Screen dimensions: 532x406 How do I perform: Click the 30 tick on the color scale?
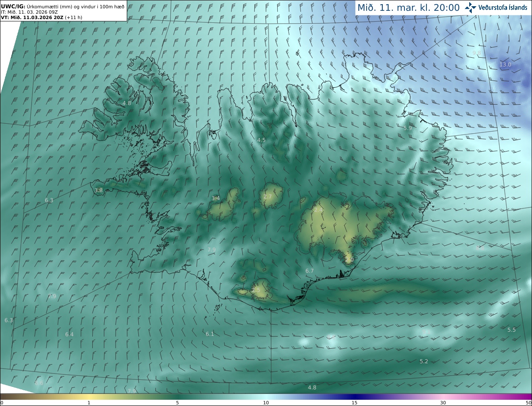(x=443, y=403)
